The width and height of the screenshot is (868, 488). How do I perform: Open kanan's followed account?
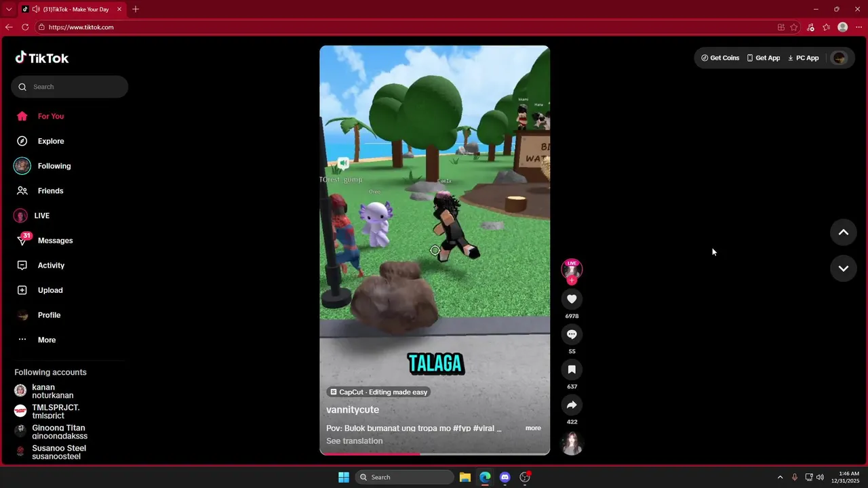pos(53,391)
